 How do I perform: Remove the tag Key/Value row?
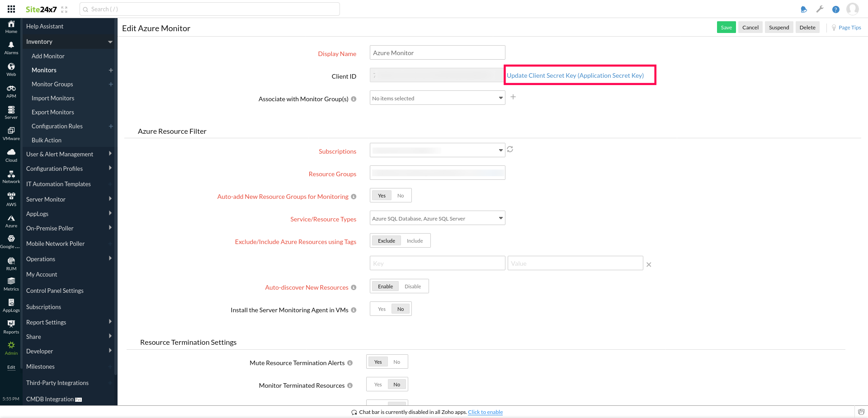[649, 264]
